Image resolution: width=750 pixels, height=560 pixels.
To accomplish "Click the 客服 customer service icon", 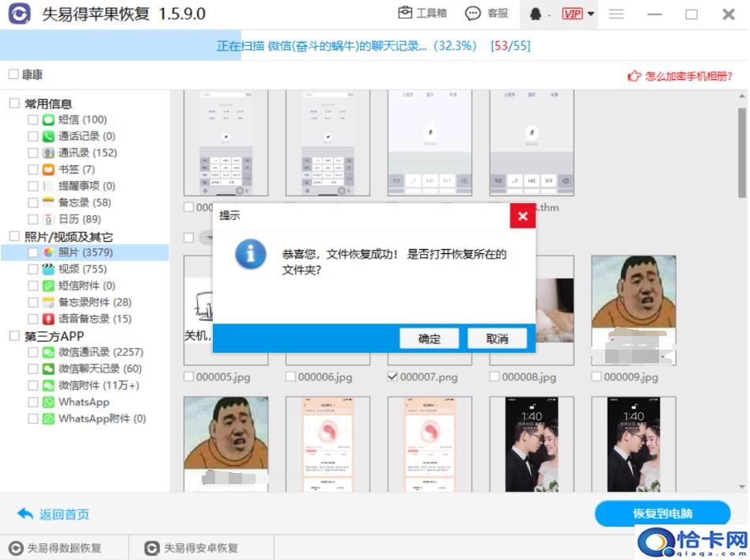I will (473, 13).
